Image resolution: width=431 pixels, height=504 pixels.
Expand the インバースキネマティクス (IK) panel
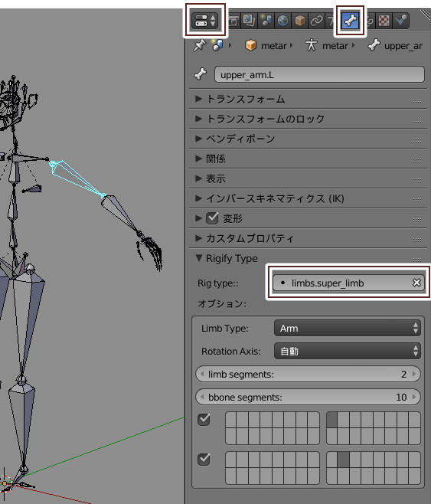308,198
